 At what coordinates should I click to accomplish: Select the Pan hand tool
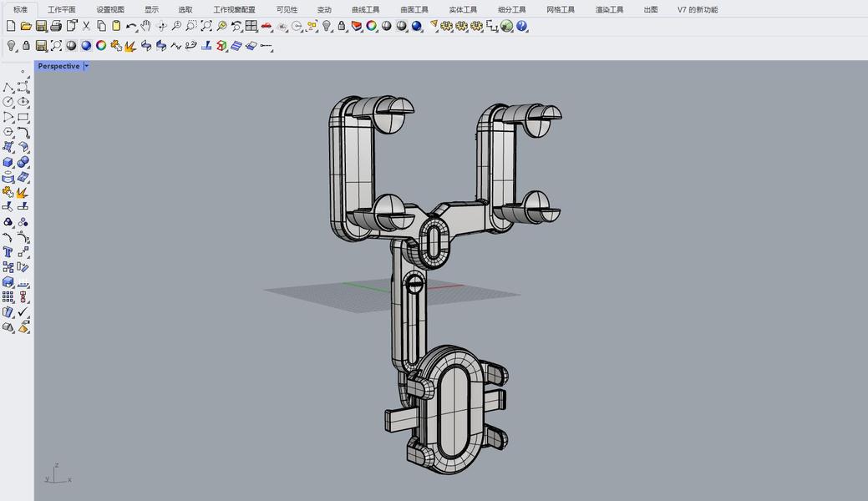point(146,26)
